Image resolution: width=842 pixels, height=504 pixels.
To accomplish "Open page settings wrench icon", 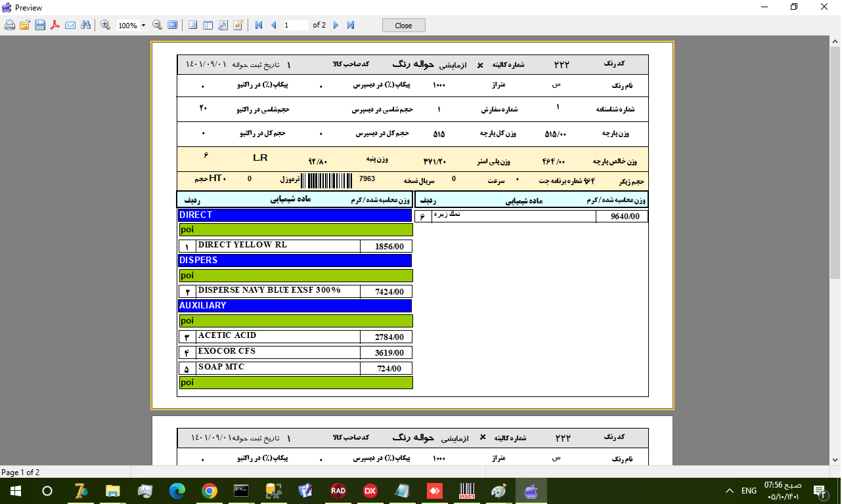I will 223,25.
